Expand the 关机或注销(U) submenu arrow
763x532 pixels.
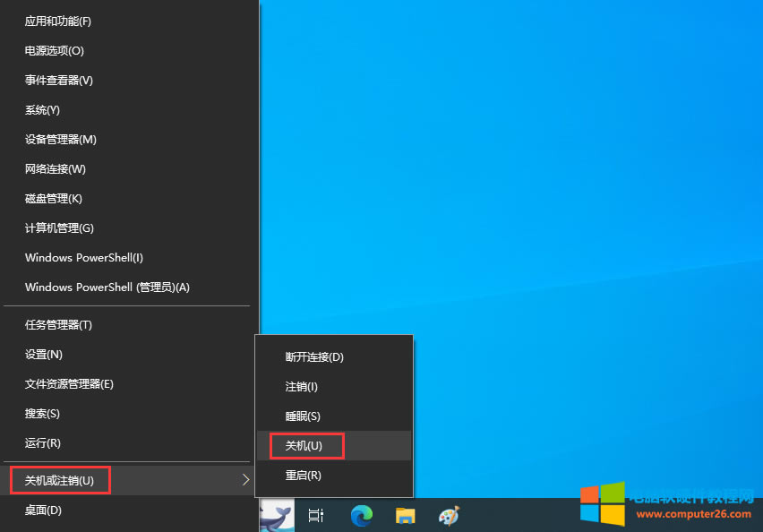(x=246, y=481)
